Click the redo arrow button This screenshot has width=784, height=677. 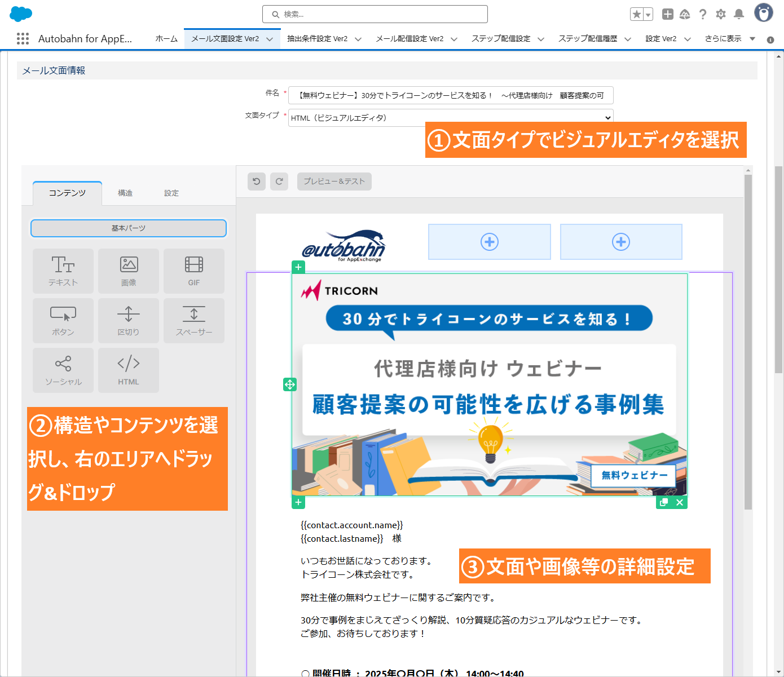coord(279,182)
